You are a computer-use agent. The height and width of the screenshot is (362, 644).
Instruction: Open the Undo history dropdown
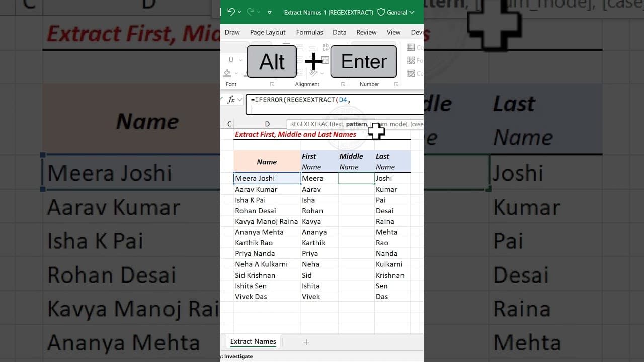tap(239, 12)
